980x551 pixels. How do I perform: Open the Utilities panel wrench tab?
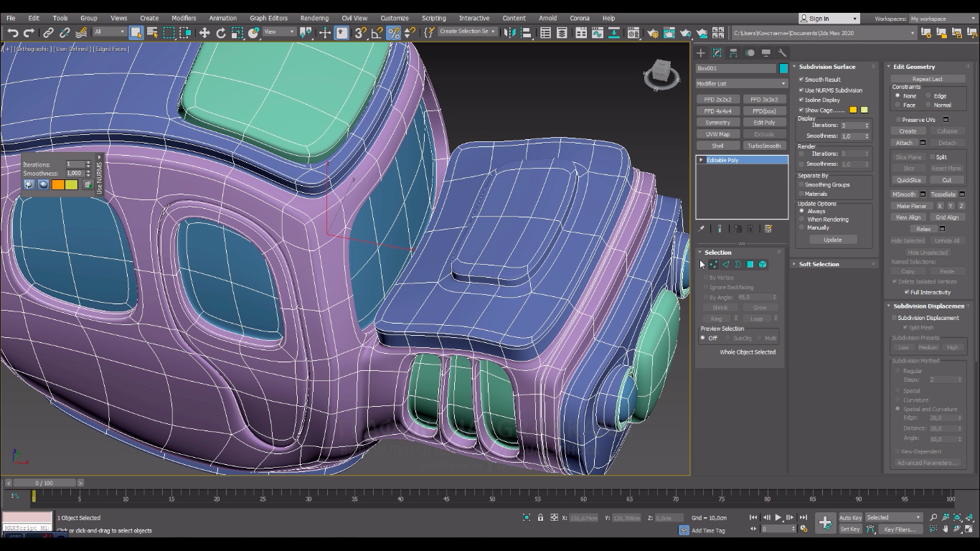(x=782, y=53)
